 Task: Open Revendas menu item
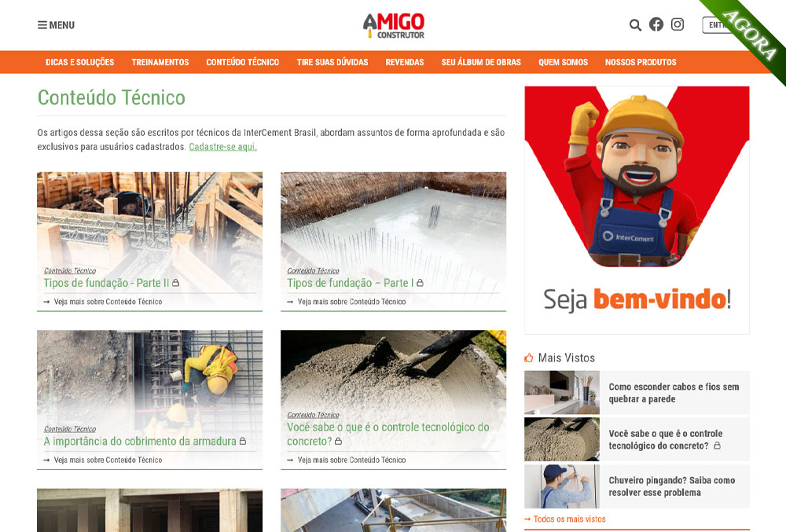405,62
